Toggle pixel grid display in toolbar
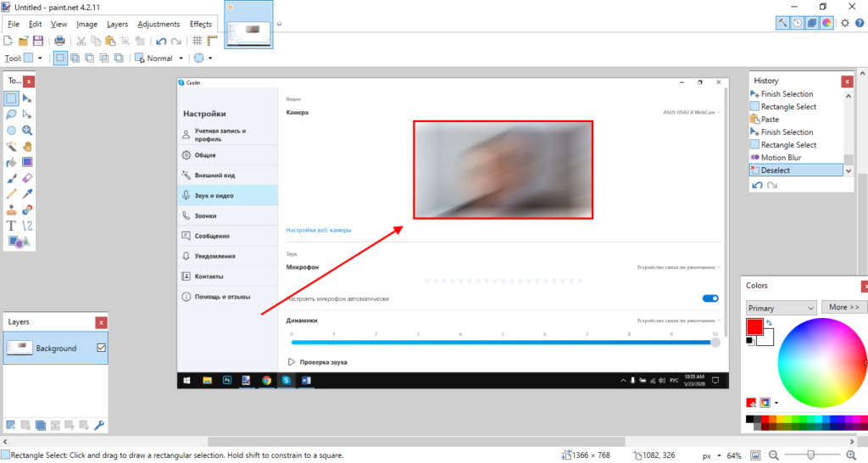The width and height of the screenshot is (868, 463). pyautogui.click(x=197, y=41)
